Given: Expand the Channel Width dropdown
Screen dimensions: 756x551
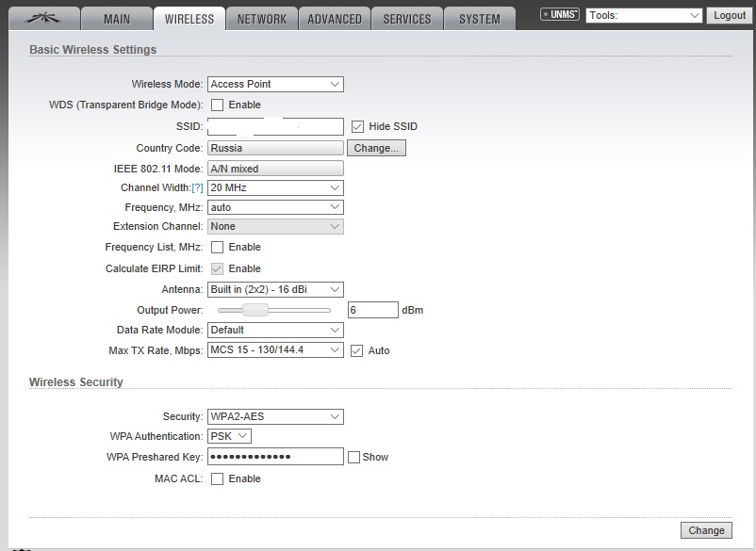Looking at the screenshot, I should point(275,187).
